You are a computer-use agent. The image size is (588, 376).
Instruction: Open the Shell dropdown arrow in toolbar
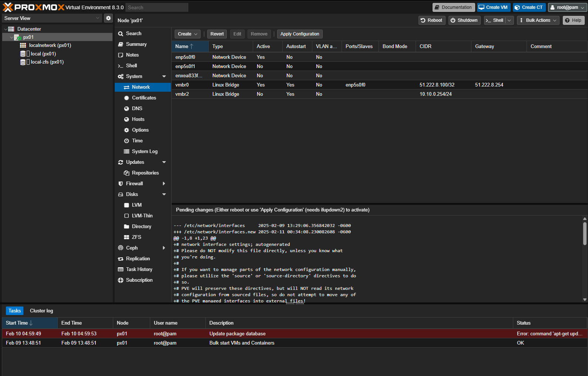pyautogui.click(x=510, y=20)
